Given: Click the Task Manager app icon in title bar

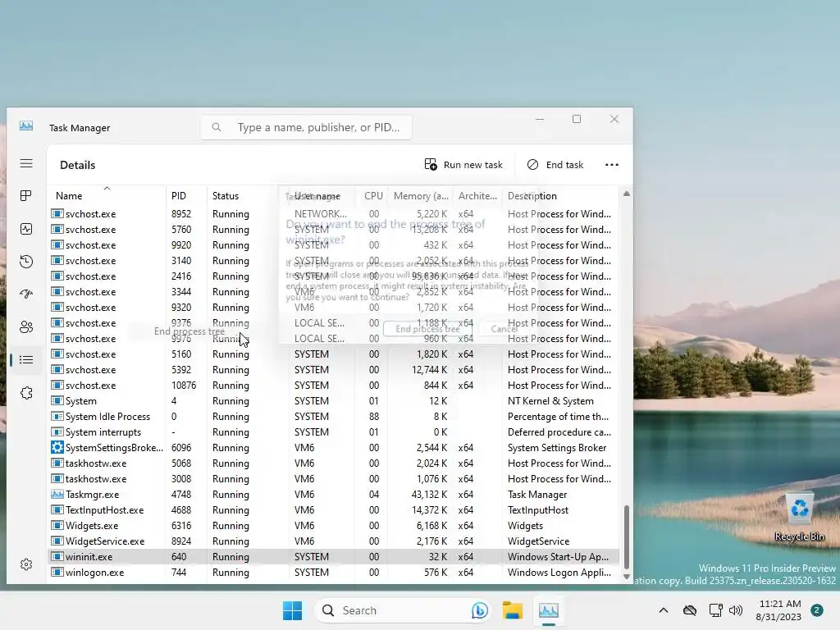Looking at the screenshot, I should pos(26,126).
